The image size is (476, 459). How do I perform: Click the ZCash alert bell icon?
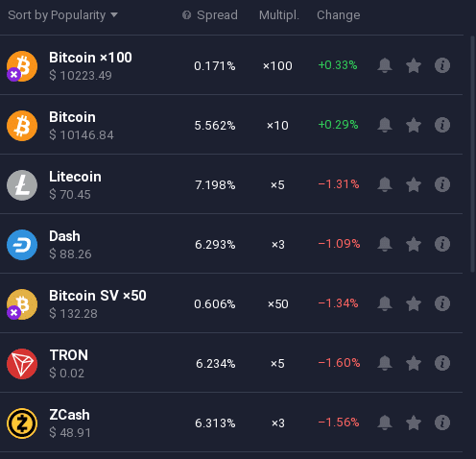tap(385, 423)
